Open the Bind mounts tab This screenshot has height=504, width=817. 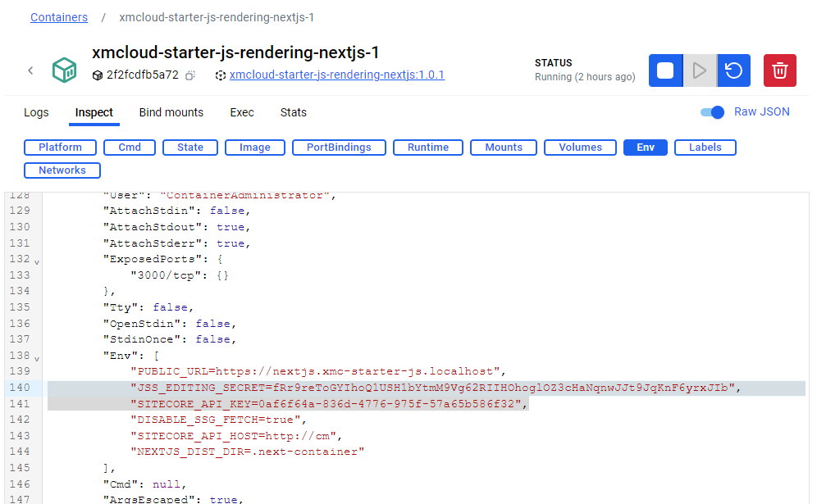[171, 112]
